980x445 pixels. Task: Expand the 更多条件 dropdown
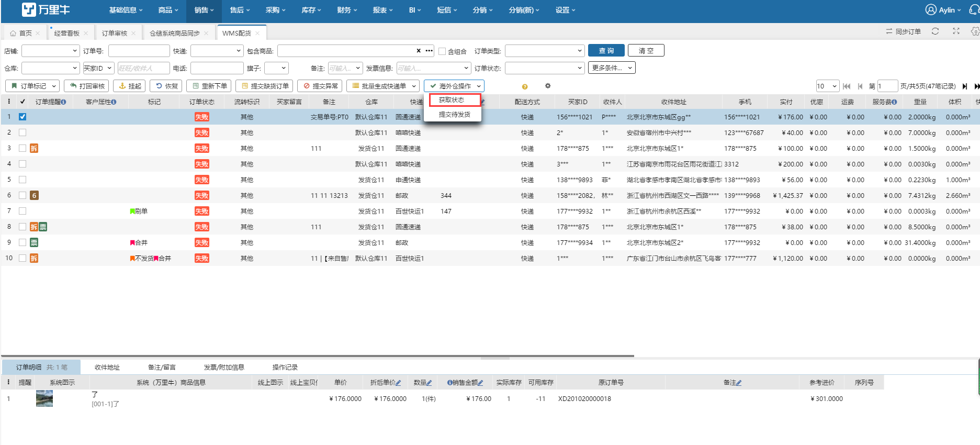pos(612,68)
